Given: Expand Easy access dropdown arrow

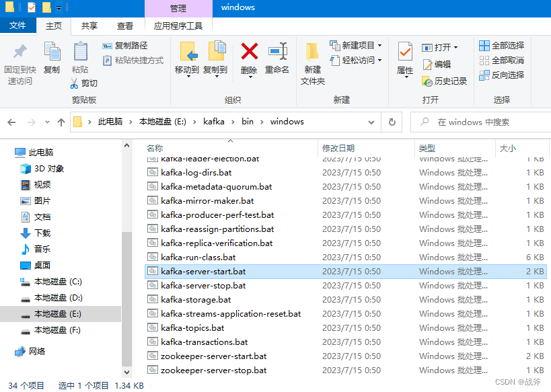Looking at the screenshot, I should (x=380, y=61).
